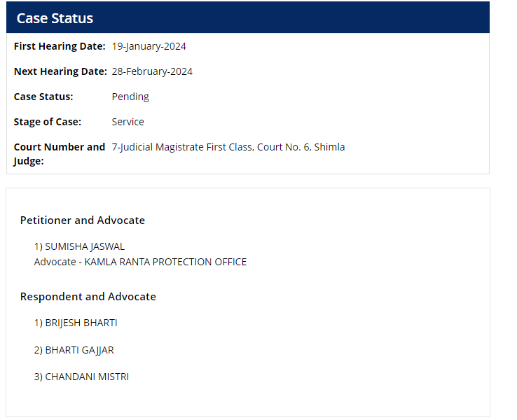This screenshot has width=517, height=420.
Task: Click 'Court No. 6, Shimla' text
Action: point(301,147)
